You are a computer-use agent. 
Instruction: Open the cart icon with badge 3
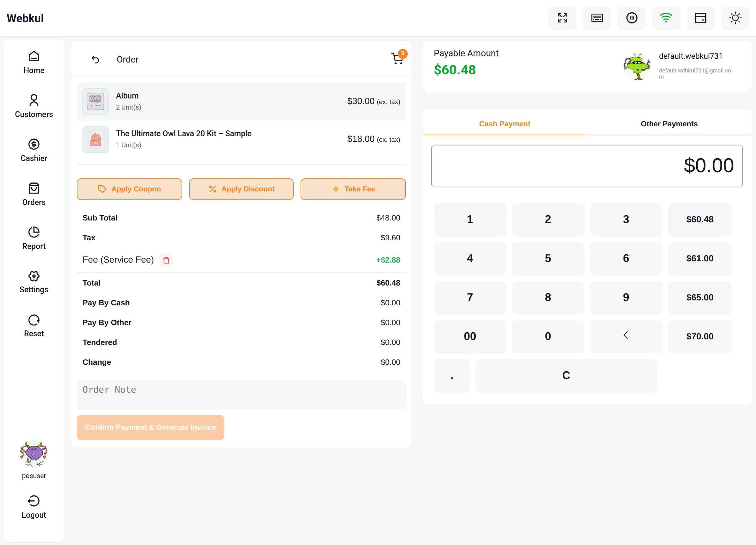click(x=398, y=58)
